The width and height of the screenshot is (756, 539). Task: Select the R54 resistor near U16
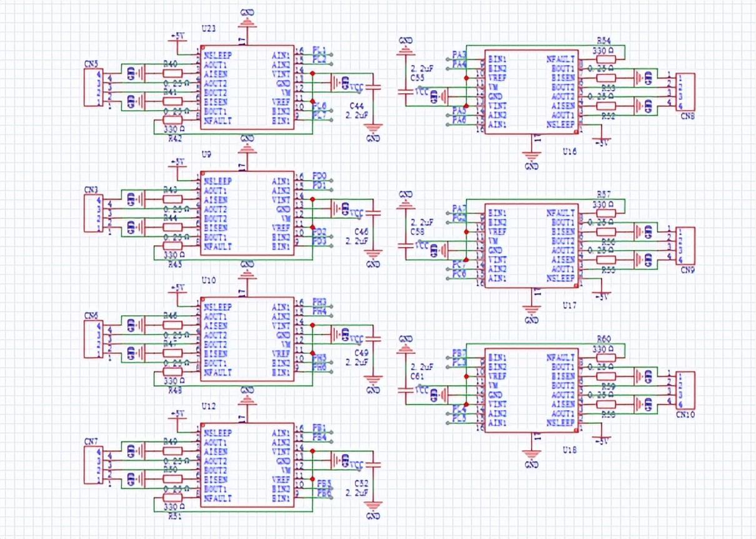[x=605, y=59]
